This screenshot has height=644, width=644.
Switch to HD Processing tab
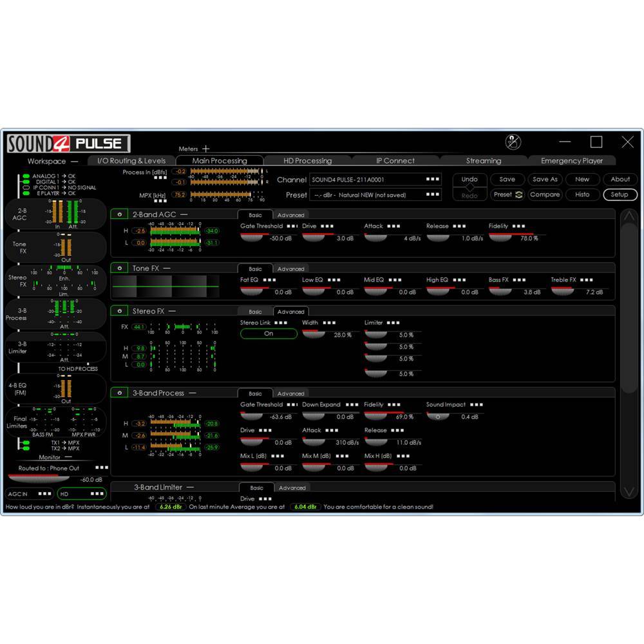coord(308,160)
